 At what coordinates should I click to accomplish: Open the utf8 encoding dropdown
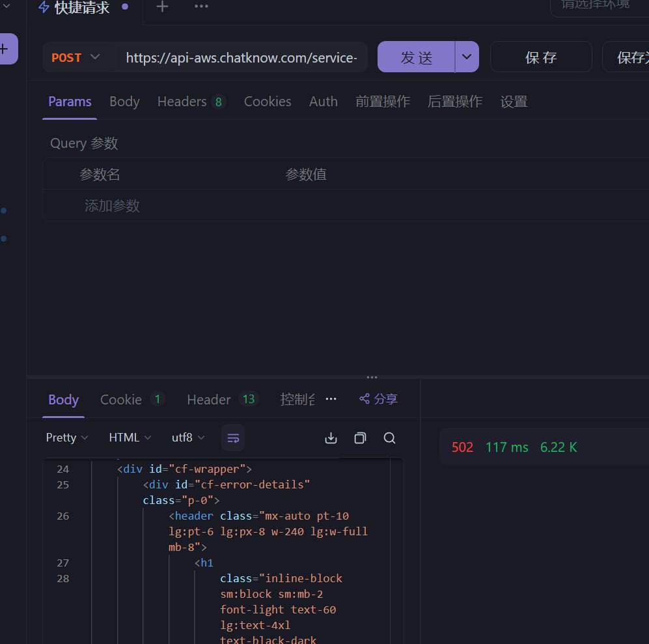pos(187,438)
